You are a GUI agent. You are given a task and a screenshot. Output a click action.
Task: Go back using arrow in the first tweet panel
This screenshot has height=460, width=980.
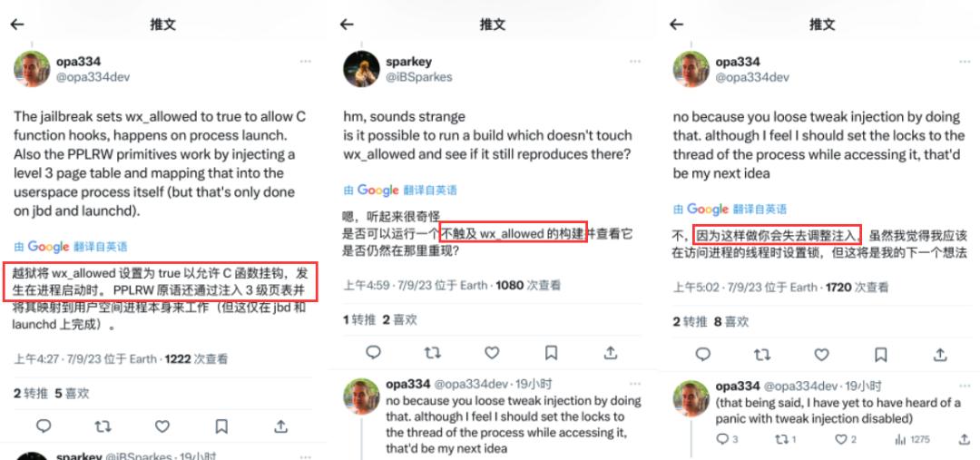[17, 24]
